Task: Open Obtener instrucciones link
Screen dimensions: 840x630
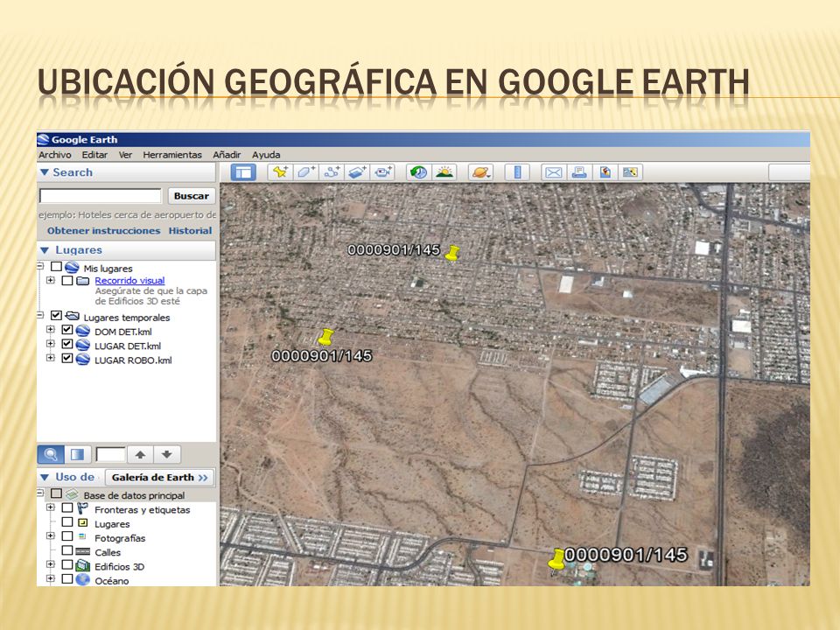Action: [x=103, y=231]
